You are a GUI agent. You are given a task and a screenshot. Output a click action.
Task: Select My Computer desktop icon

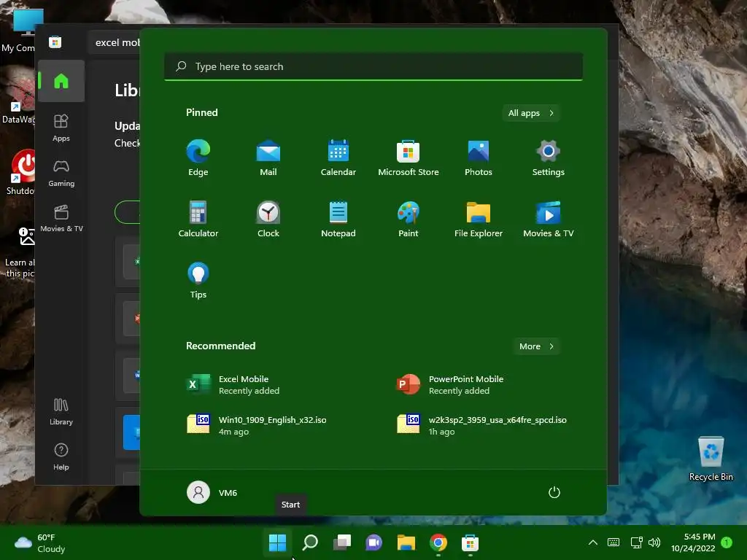coord(19,31)
